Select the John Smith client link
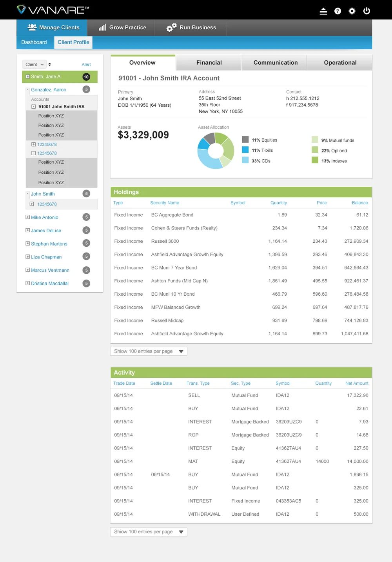392x562 pixels. (x=42, y=193)
